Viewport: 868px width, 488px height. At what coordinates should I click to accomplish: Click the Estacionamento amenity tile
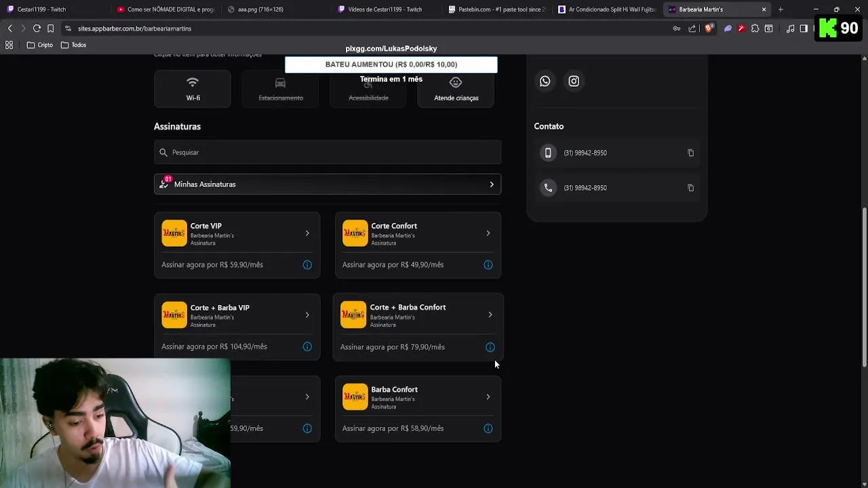pyautogui.click(x=281, y=89)
